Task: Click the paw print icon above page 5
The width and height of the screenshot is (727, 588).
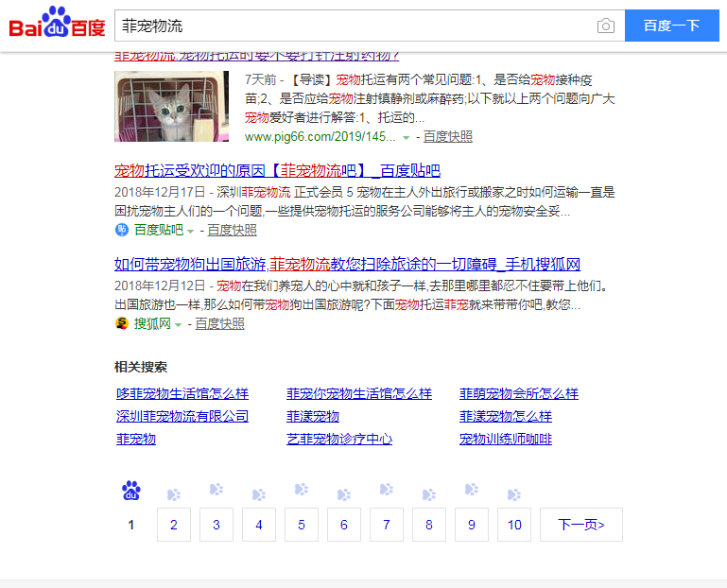Action: click(x=302, y=490)
